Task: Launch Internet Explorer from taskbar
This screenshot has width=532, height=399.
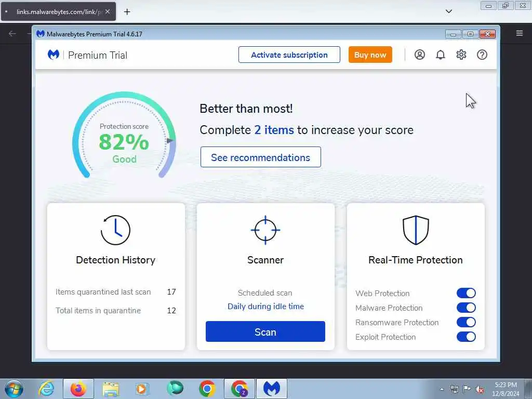Action: [x=46, y=389]
